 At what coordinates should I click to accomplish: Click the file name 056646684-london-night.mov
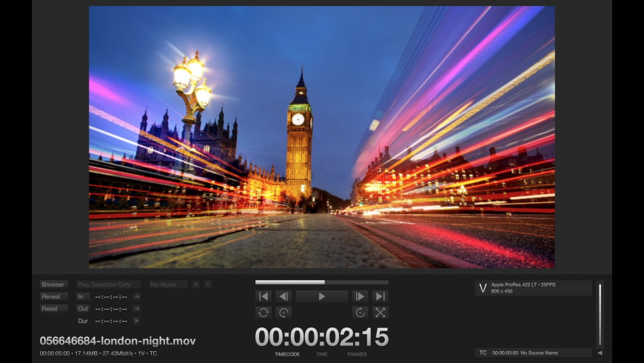118,341
